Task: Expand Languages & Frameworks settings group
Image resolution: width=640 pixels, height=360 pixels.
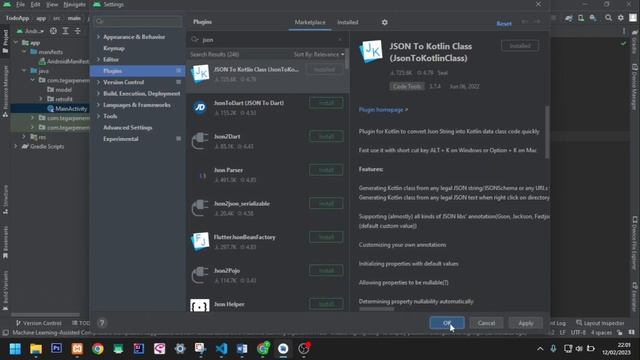Action: pos(98,105)
